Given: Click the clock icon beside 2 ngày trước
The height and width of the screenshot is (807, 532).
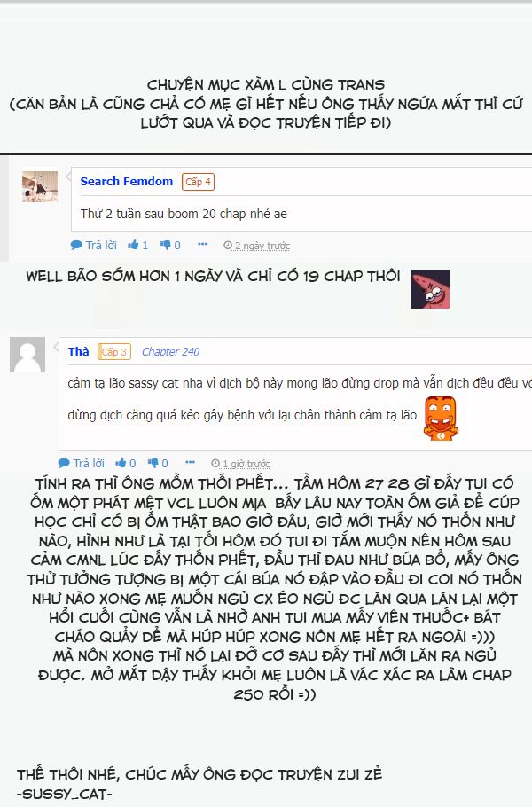Looking at the screenshot, I should (228, 246).
